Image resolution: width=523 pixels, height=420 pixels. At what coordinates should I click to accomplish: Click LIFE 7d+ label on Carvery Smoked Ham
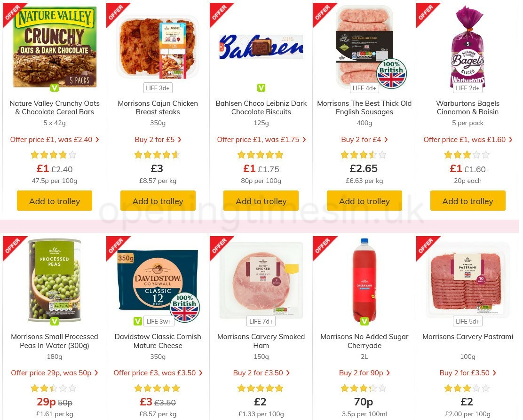pyautogui.click(x=261, y=321)
